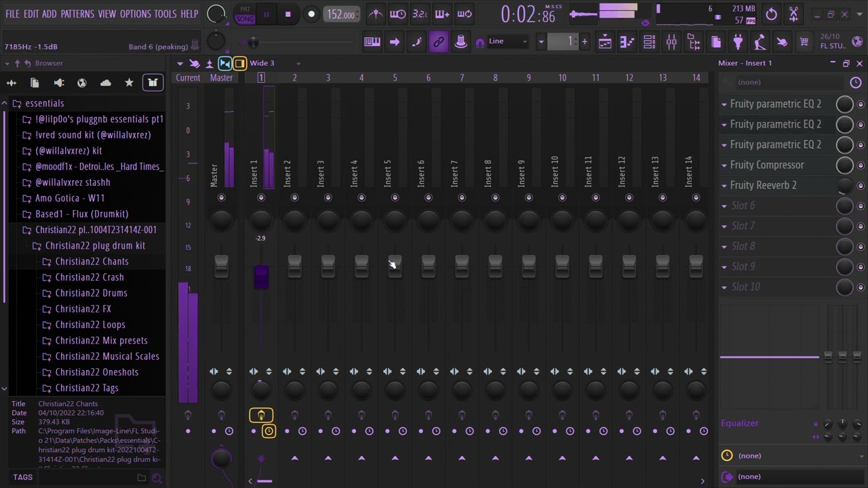Viewport: 868px width, 488px height.
Task: Open the TOOLS menu
Action: 165,14
